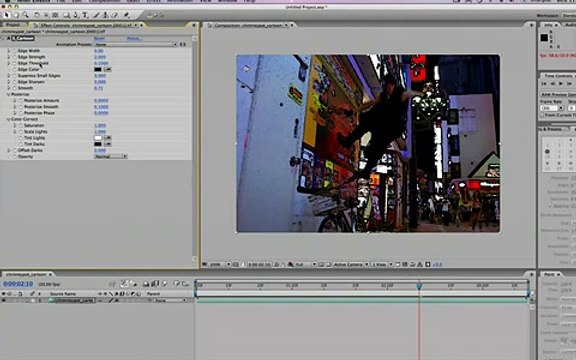The height and width of the screenshot is (360, 576).
Task: Expand the Edge Threshold property triangle
Action: click(x=9, y=63)
